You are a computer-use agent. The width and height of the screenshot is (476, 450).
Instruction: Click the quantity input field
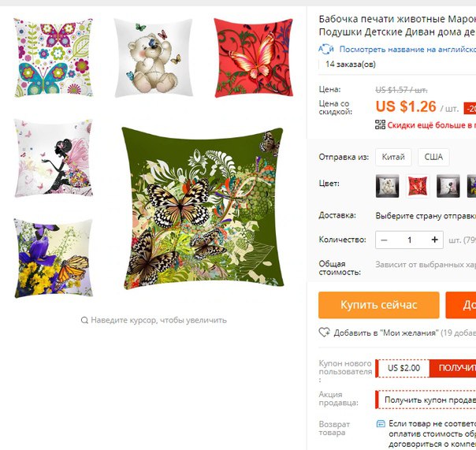point(409,240)
